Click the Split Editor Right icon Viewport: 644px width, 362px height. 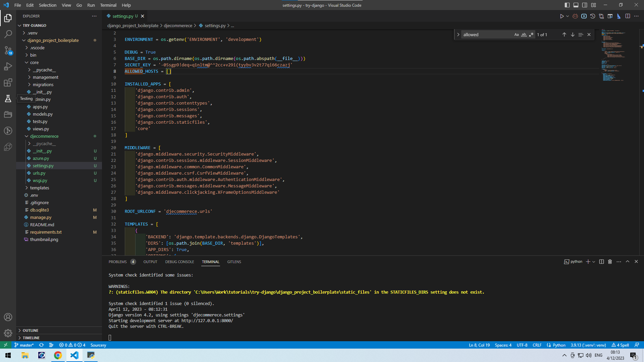628,16
